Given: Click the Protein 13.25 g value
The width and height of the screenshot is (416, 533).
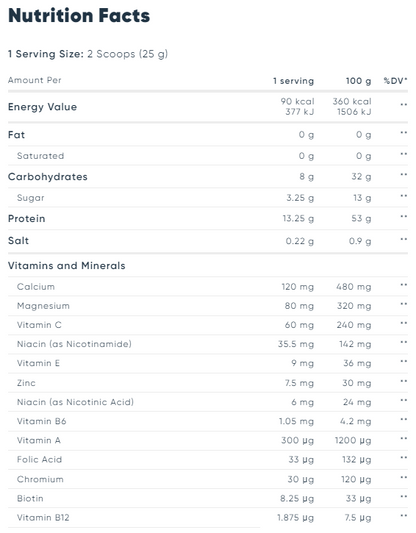Looking at the screenshot, I should (x=298, y=219).
